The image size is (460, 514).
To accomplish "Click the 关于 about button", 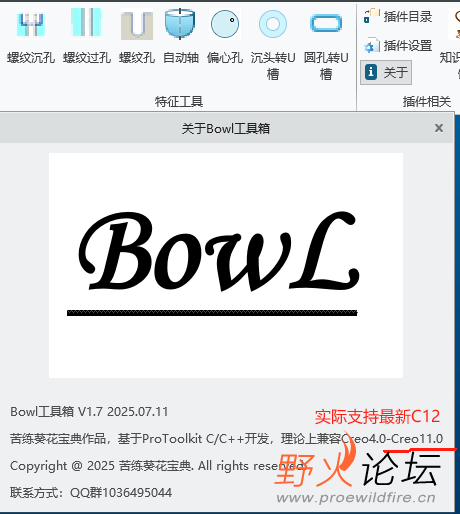I will [x=386, y=72].
